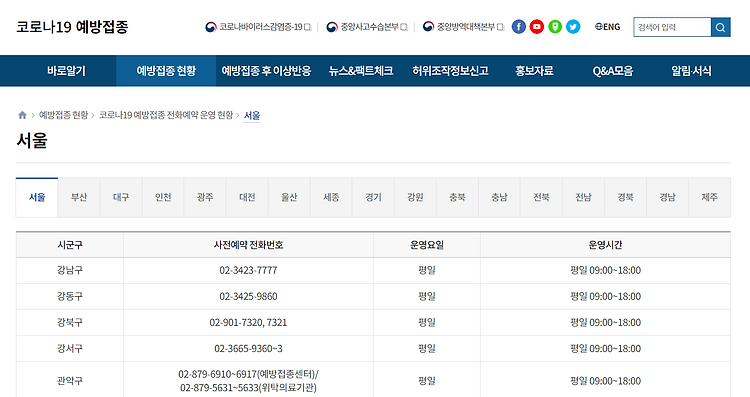
Task: Click the 강북구 district cell
Action: (x=70, y=322)
